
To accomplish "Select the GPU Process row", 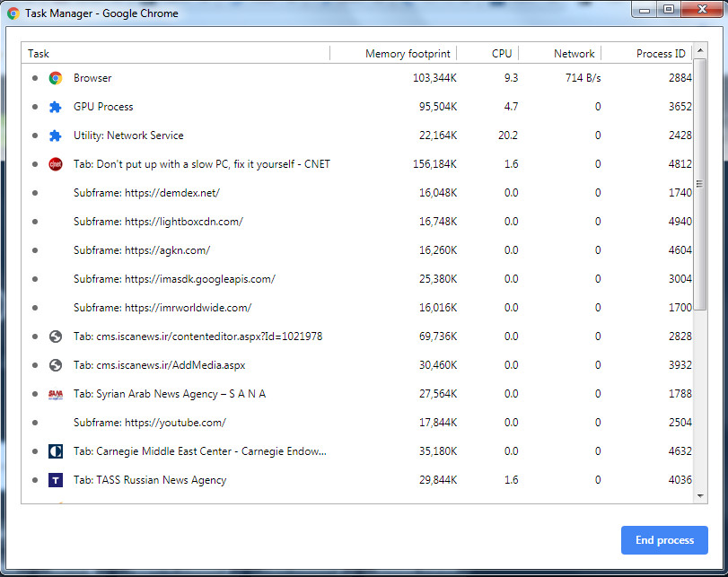I will (x=357, y=107).
